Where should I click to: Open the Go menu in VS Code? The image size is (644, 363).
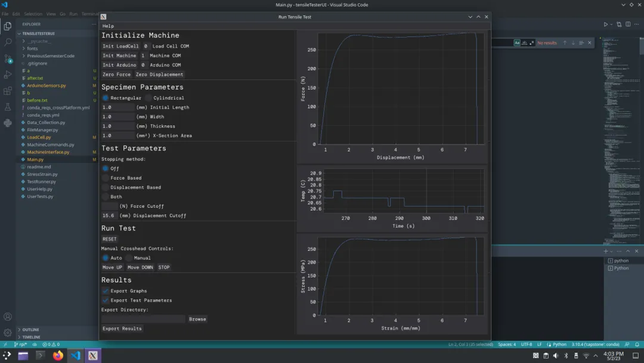coord(63,14)
